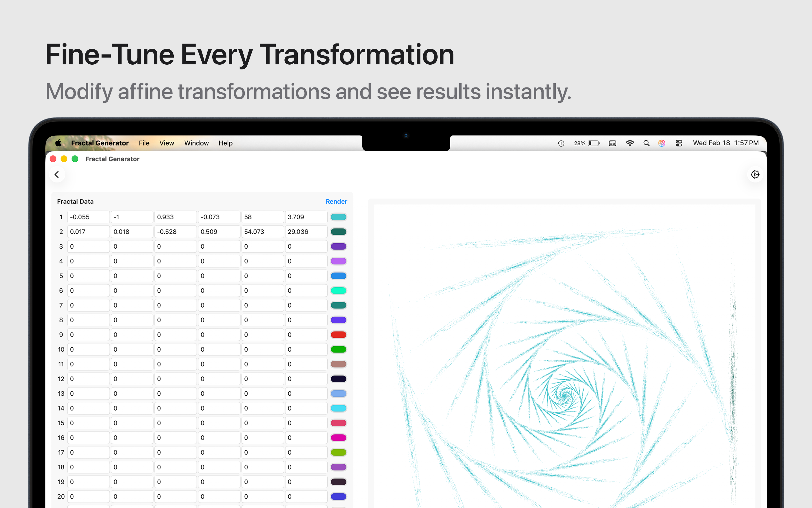Edit the -0.055 field in row 1
The width and height of the screenshot is (812, 508).
89,217
